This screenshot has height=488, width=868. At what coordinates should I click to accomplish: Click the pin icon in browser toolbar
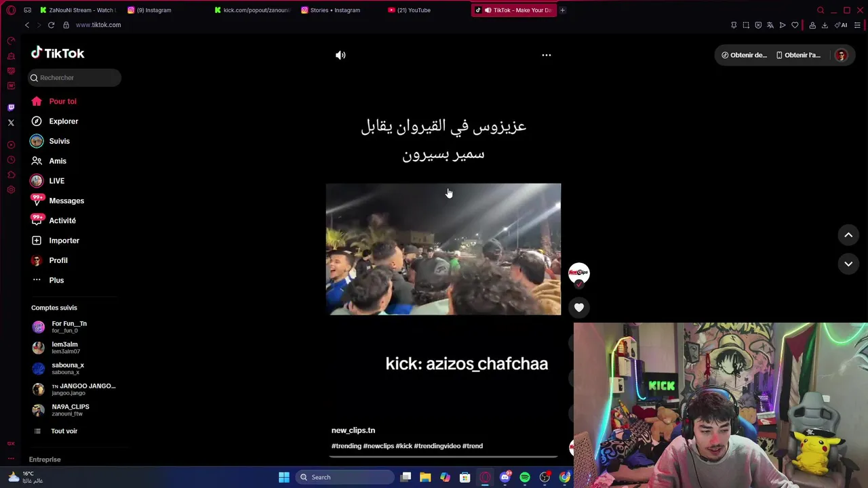click(734, 25)
